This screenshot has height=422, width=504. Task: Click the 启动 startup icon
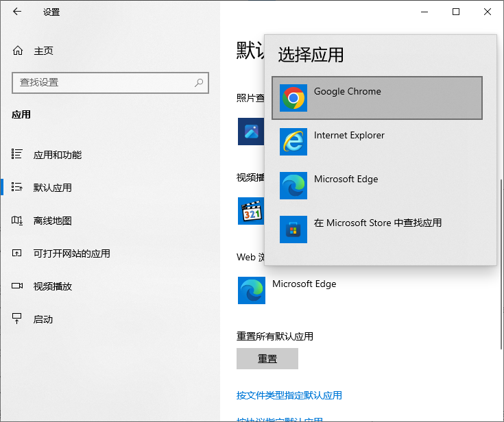point(16,319)
